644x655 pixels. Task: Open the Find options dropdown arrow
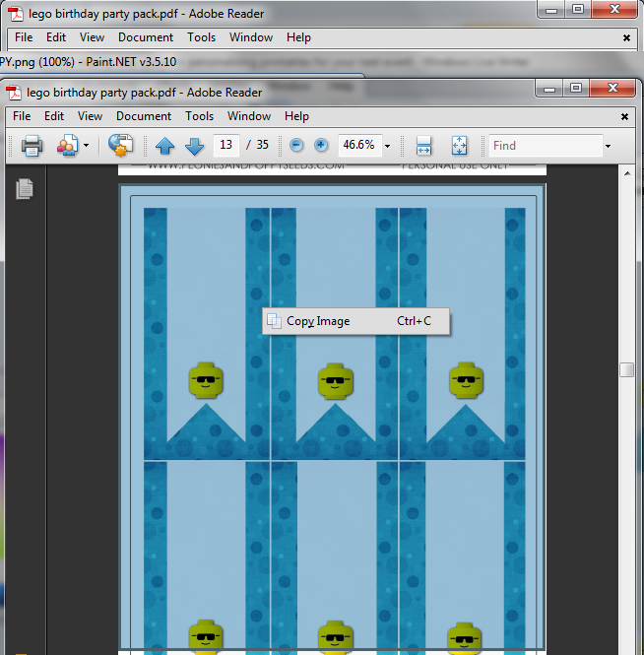pos(608,146)
